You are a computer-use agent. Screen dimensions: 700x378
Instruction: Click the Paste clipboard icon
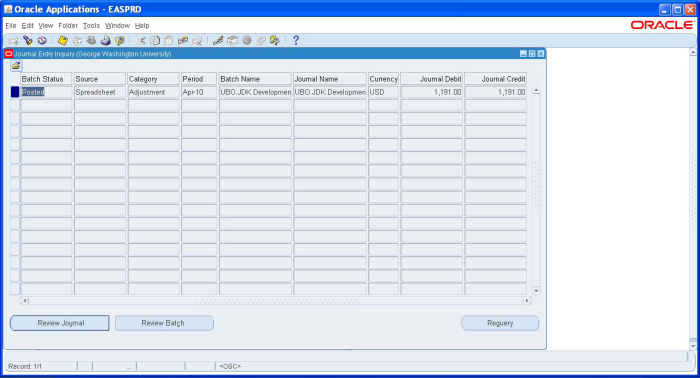[x=169, y=41]
